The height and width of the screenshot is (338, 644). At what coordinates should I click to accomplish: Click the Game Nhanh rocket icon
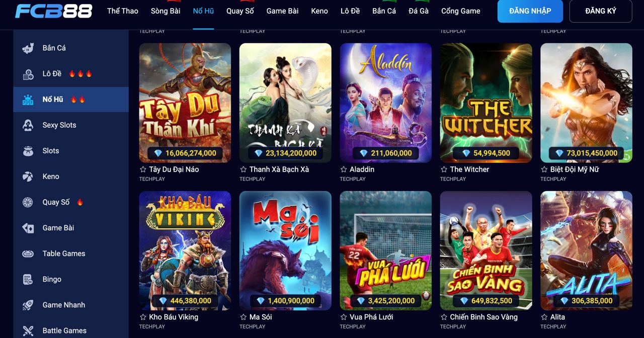click(28, 305)
